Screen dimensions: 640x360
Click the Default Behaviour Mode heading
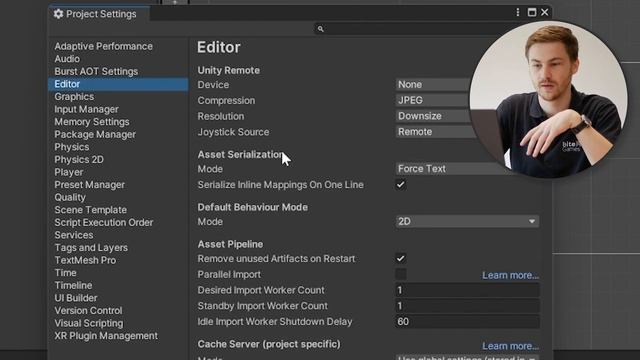[253, 207]
